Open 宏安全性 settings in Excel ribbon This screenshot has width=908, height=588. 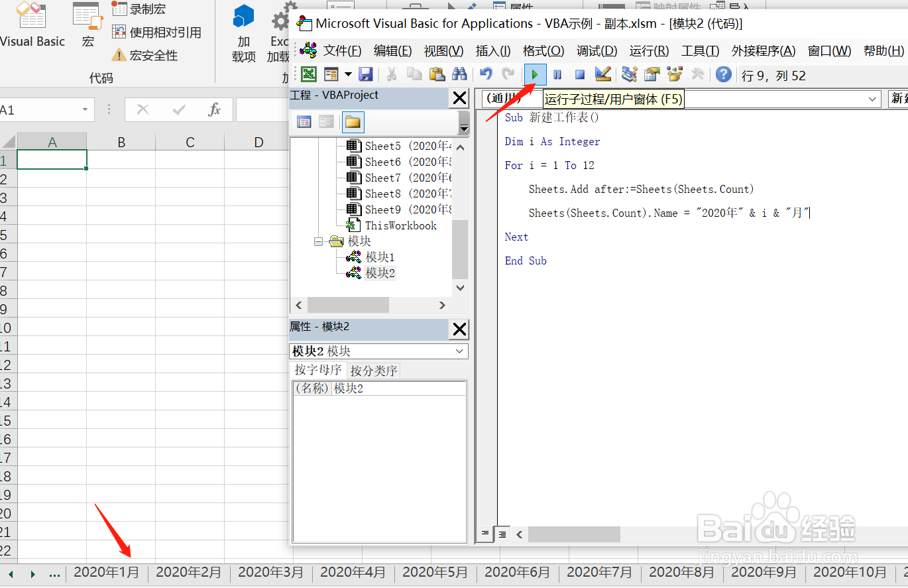click(144, 55)
